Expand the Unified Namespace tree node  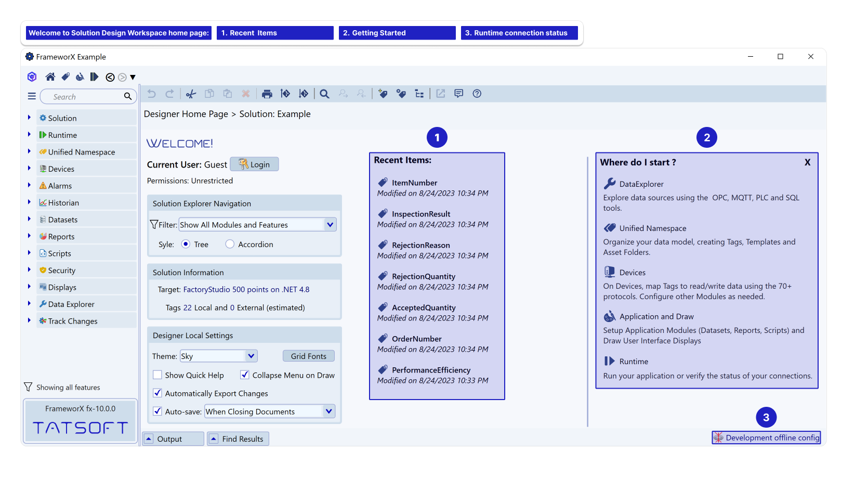click(29, 152)
